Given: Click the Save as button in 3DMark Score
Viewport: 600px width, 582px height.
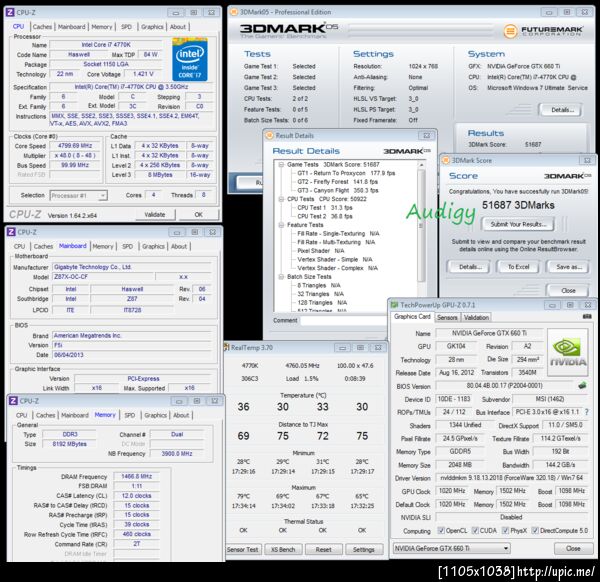Looking at the screenshot, I should (569, 267).
